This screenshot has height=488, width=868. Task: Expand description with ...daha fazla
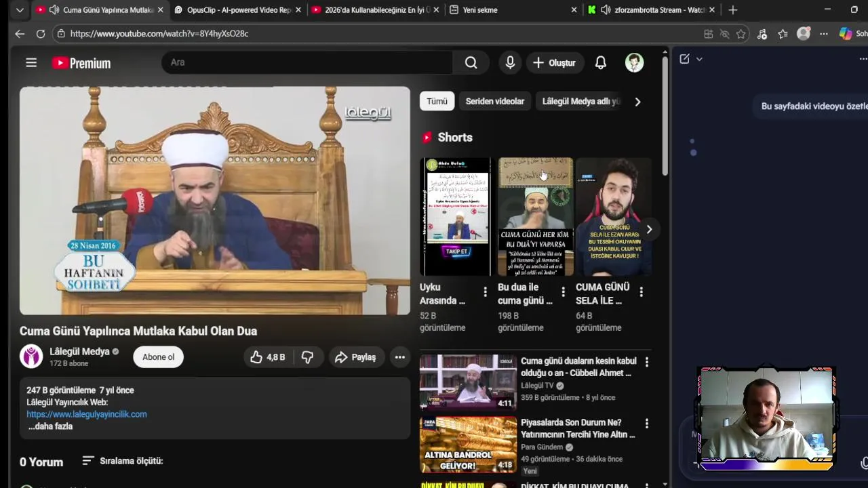click(x=50, y=426)
